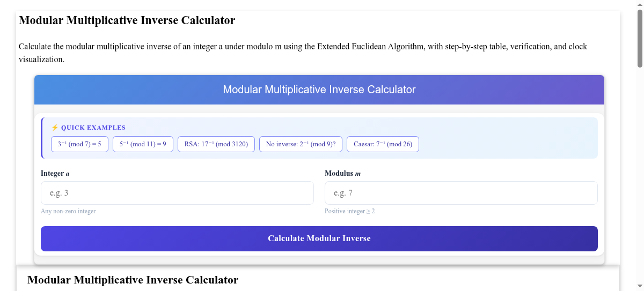The width and height of the screenshot is (644, 291).
Task: Try the RSA 17⁻¹ (mod 3120) example
Action: [216, 144]
